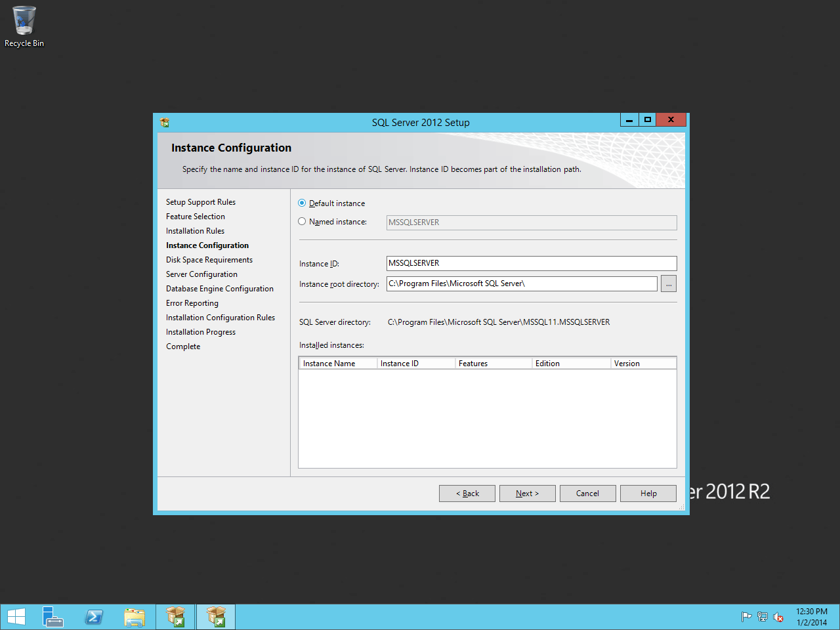
Task: Select Installation Configuration Rules step
Action: pyautogui.click(x=220, y=318)
